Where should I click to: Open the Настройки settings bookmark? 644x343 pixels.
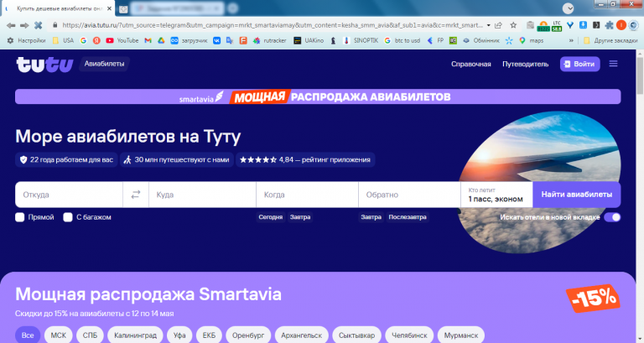[26, 40]
